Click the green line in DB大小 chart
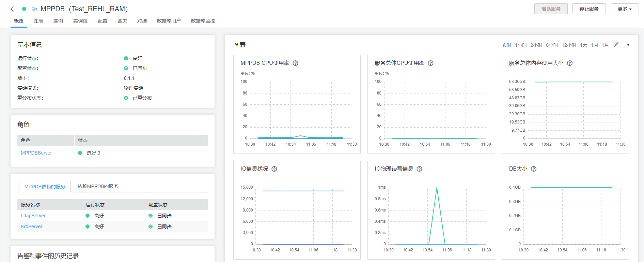Screen dimensions: 644x262 click(x=571, y=188)
